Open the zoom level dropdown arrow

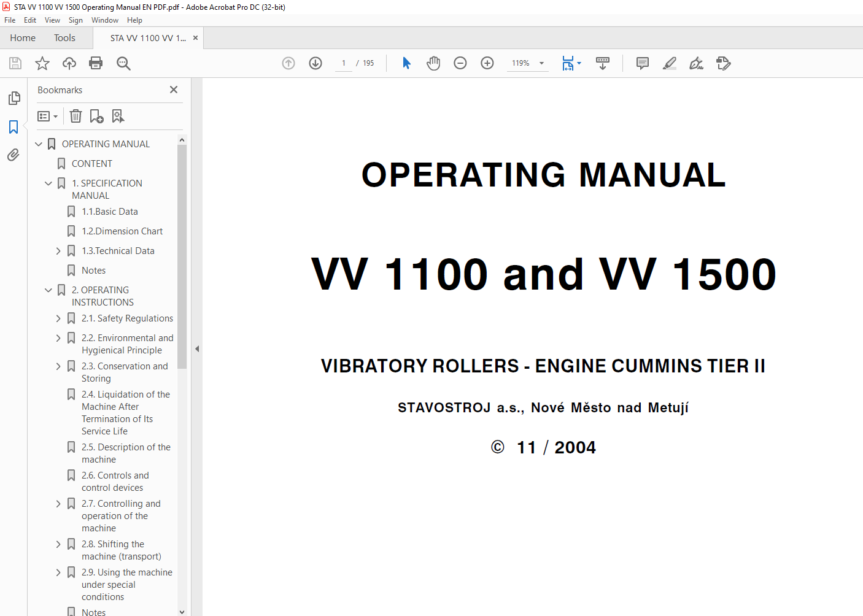541,63
